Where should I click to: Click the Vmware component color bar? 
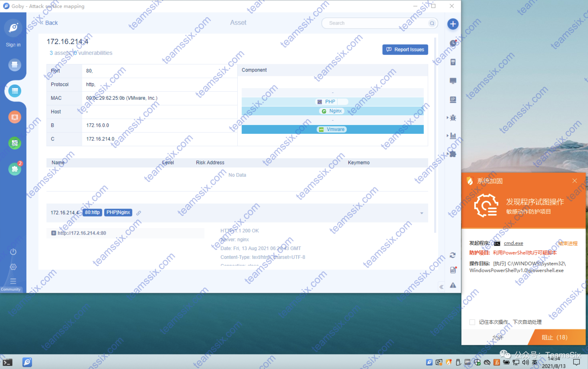coord(332,129)
